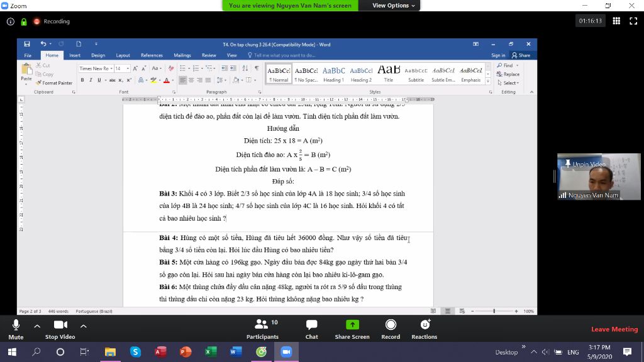Image resolution: width=644 pixels, height=362 pixels.
Task: Show meeting information icon in Zoom
Action: 10,21
